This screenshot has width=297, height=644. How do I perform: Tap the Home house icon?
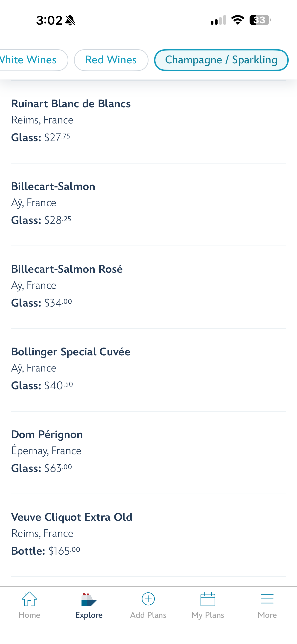29,599
